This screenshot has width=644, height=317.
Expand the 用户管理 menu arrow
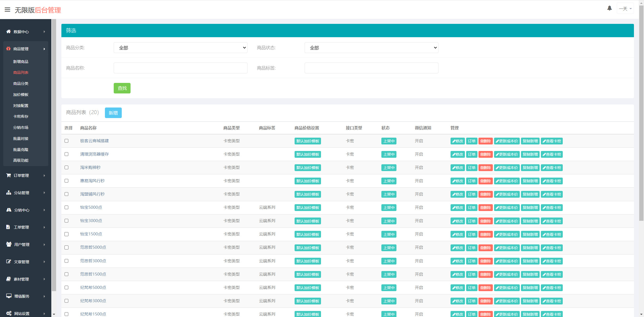tap(44, 244)
